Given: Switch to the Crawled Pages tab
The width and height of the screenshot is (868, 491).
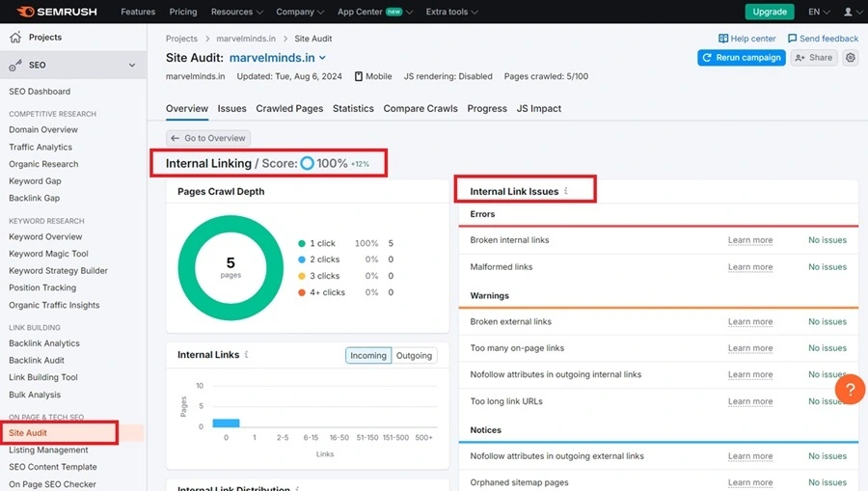Looking at the screenshot, I should coord(289,108).
